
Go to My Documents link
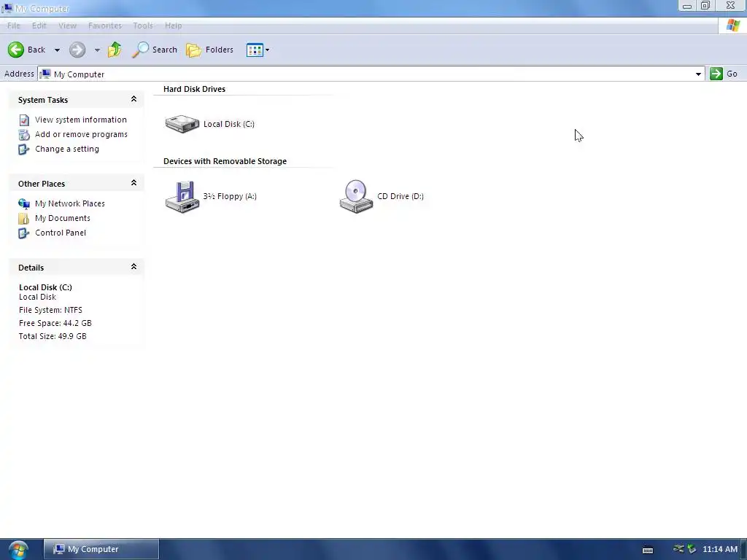pyautogui.click(x=63, y=218)
